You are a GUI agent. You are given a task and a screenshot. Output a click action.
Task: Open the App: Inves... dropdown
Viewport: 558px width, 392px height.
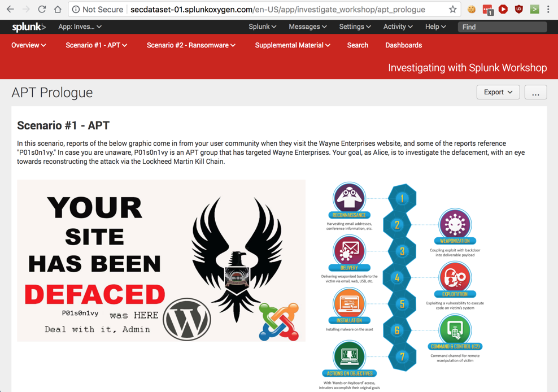click(x=80, y=27)
